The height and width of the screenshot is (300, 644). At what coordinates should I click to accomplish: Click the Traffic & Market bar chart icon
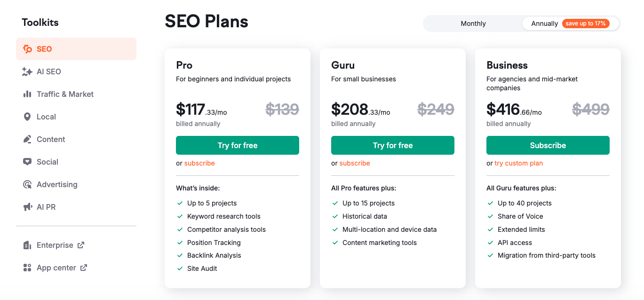[27, 94]
